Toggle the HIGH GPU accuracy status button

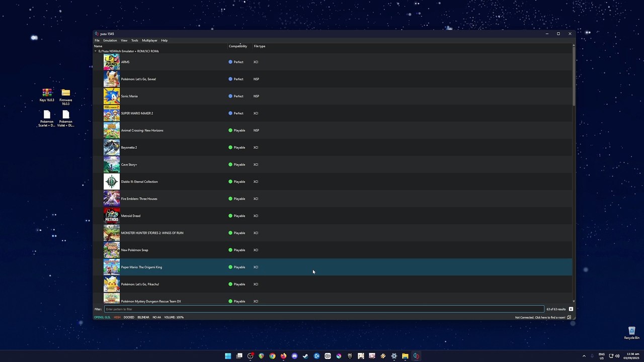(117, 317)
